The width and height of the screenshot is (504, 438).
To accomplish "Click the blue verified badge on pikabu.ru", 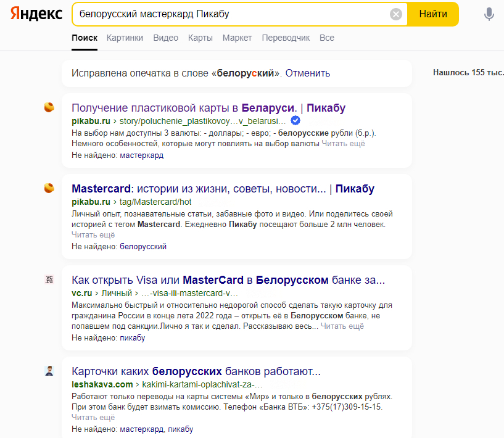I will pos(295,120).
